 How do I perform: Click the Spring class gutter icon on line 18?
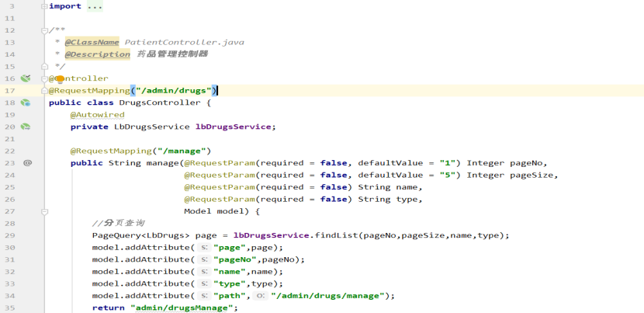pos(26,103)
